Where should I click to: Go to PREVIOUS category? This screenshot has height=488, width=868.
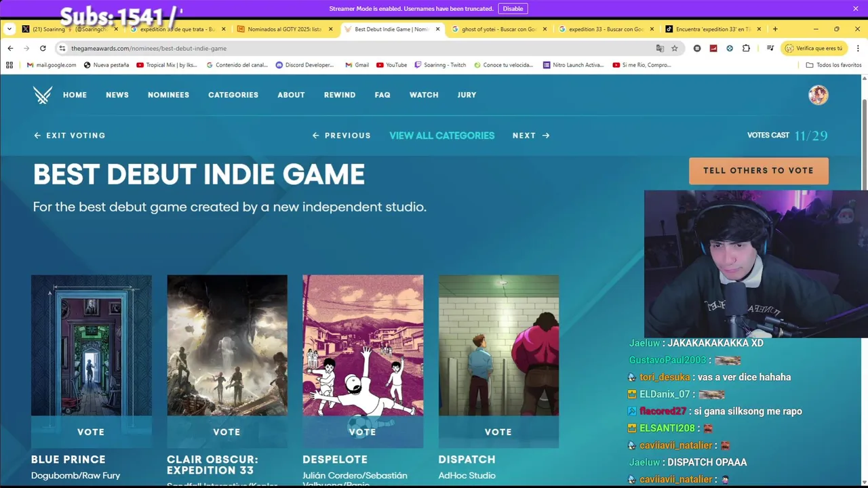pyautogui.click(x=341, y=136)
